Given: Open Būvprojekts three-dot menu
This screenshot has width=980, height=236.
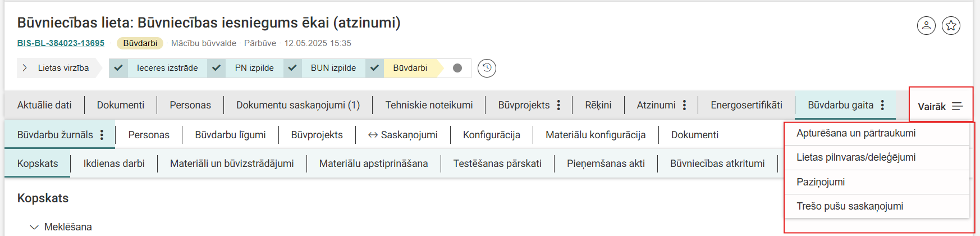Looking at the screenshot, I should pos(558,105).
